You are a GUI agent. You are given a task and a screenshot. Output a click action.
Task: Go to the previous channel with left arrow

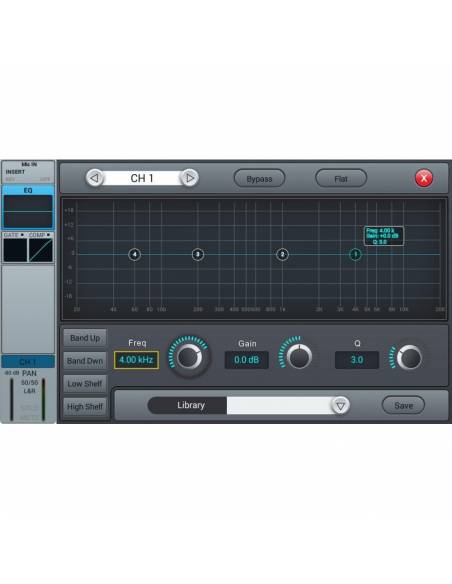pyautogui.click(x=95, y=178)
